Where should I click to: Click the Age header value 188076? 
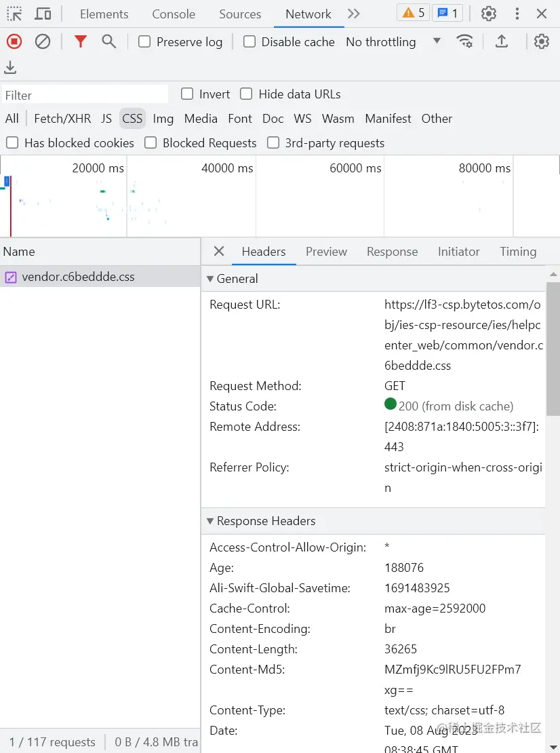pyautogui.click(x=404, y=568)
